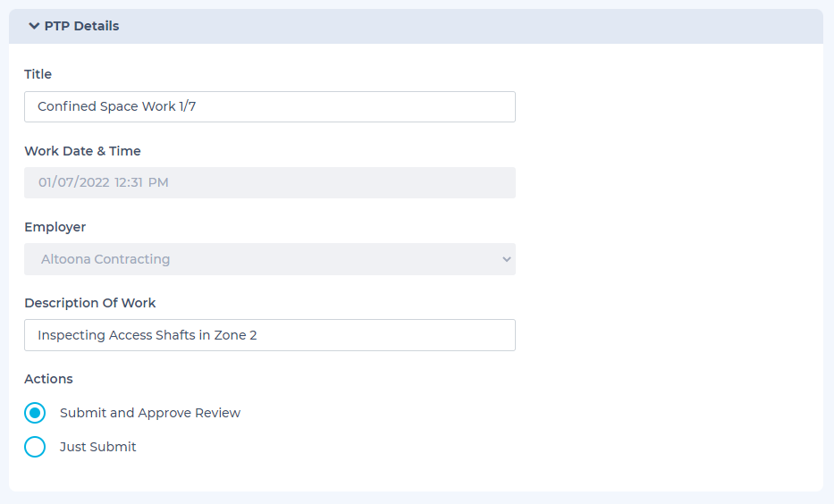Select the Submit and Approve Review radio button
Screen dimensions: 834x504
tap(35, 413)
